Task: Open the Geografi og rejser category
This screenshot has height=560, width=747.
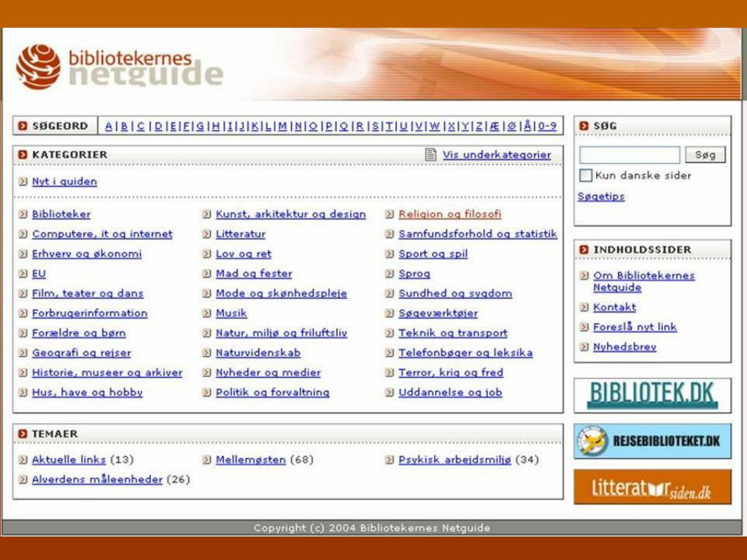Action: [82, 353]
